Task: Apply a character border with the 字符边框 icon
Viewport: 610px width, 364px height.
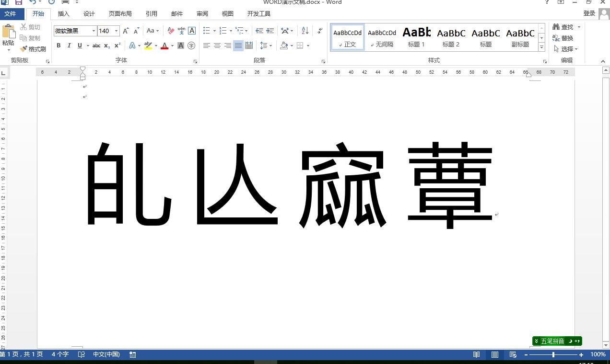Action: tap(191, 30)
